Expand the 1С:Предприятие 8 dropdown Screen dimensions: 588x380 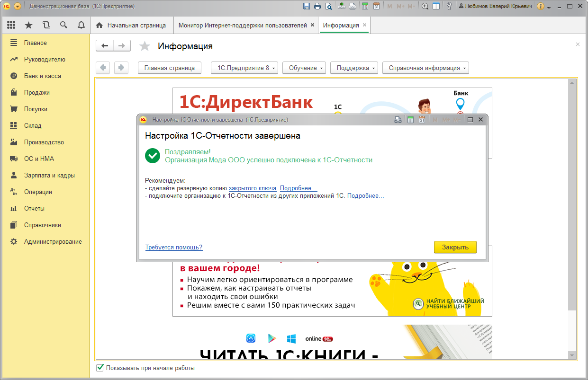coord(244,68)
